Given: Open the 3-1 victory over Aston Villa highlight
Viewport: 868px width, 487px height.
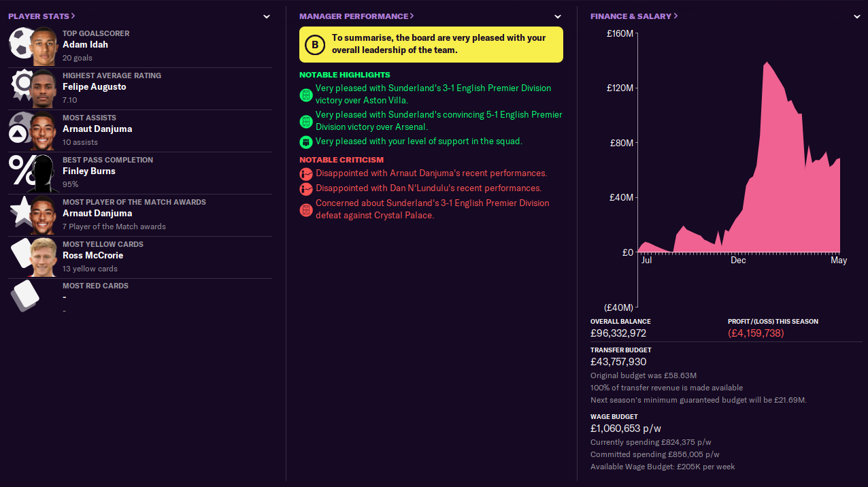Looking at the screenshot, I should tap(433, 95).
